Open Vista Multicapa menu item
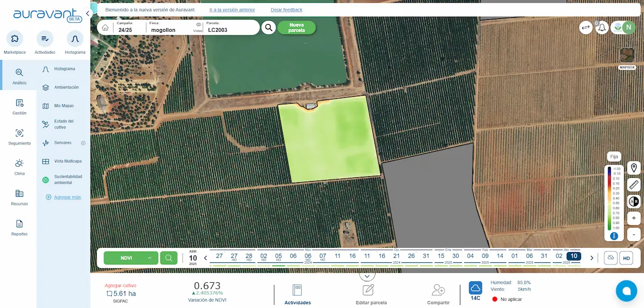The width and height of the screenshot is (644, 308). [68, 161]
